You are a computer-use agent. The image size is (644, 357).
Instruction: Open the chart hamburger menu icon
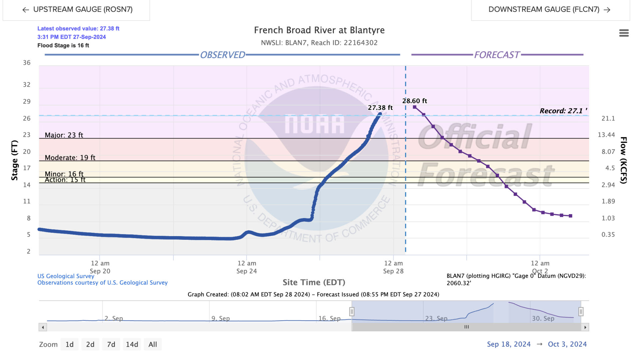click(x=623, y=33)
